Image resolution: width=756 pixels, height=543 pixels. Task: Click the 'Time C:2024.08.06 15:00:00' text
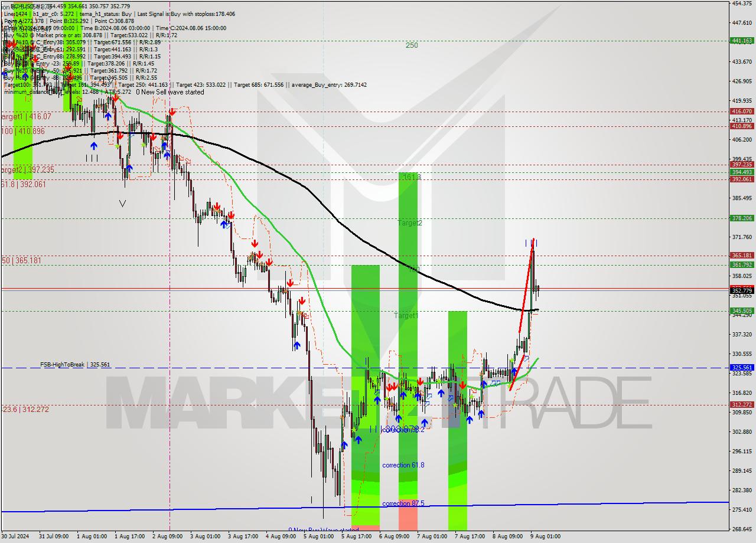[x=191, y=28]
